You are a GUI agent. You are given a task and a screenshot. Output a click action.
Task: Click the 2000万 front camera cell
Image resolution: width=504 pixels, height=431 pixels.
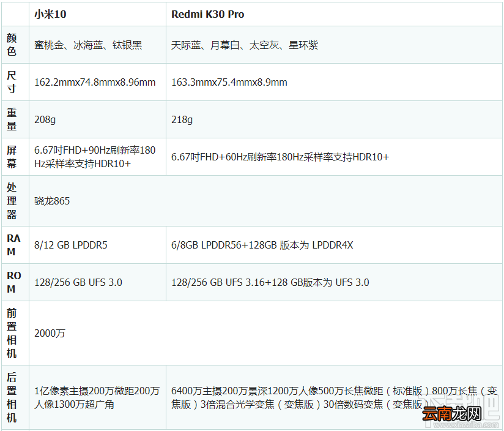click(x=265, y=333)
